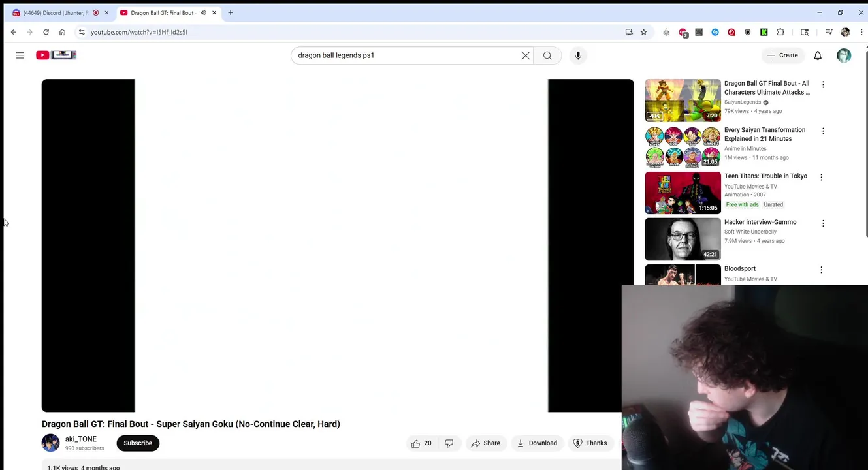Switch to the Discord tab
The height and width of the screenshot is (470, 868).
pos(59,13)
